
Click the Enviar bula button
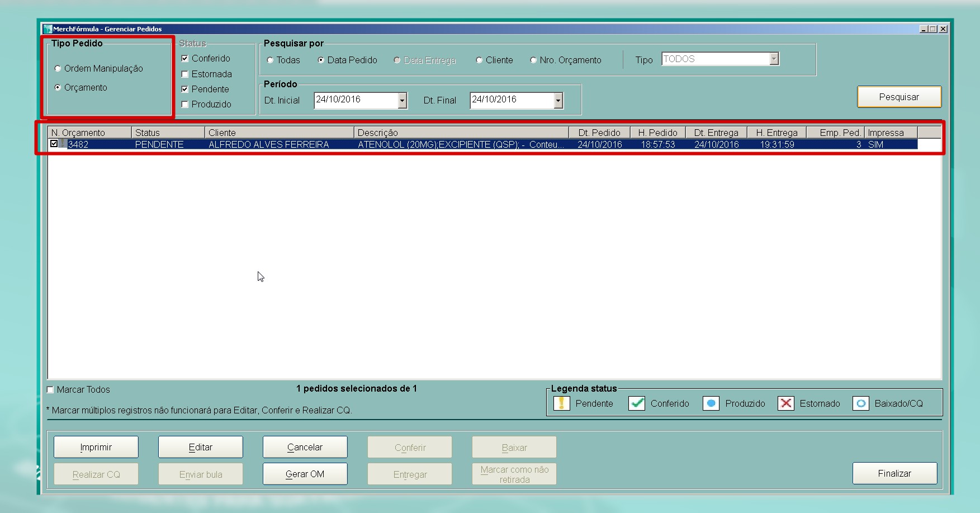[x=201, y=474]
